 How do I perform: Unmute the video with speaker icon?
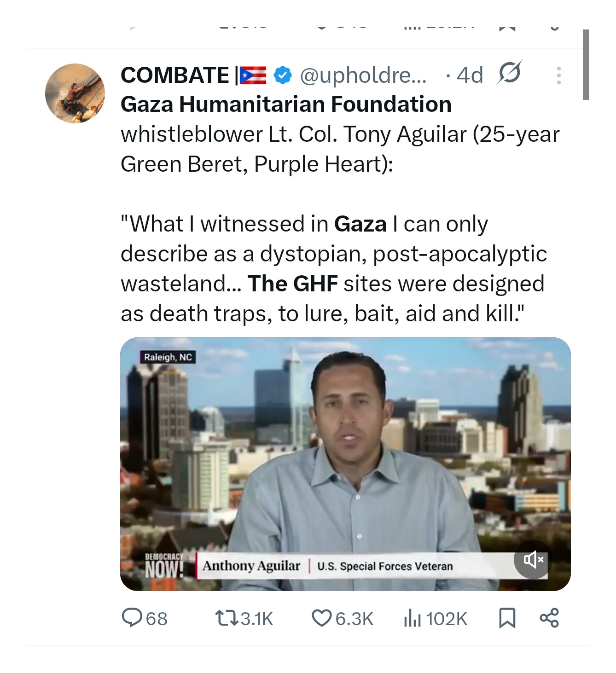[533, 560]
